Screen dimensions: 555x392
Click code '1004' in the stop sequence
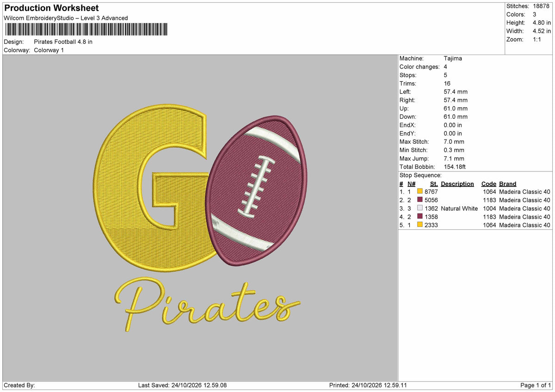pyautogui.click(x=489, y=208)
